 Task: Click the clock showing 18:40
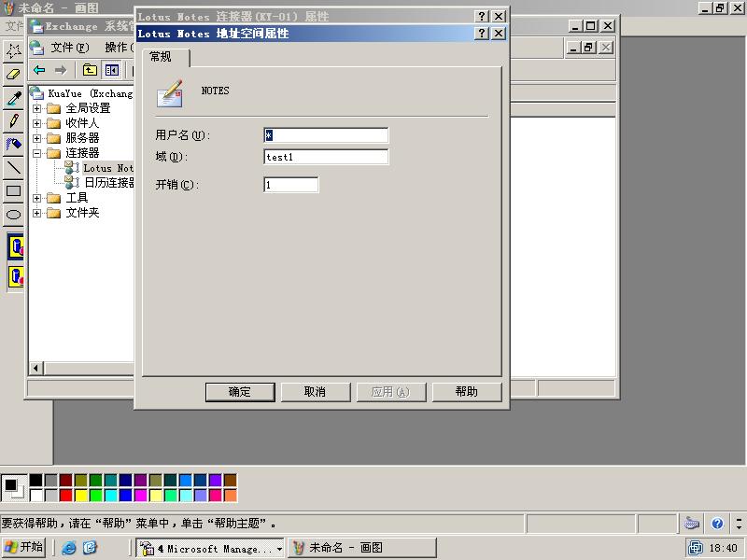coord(723,548)
